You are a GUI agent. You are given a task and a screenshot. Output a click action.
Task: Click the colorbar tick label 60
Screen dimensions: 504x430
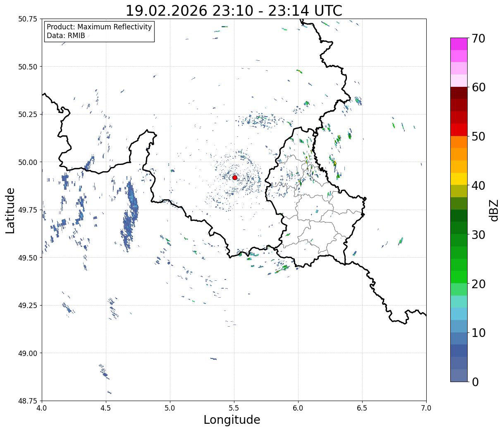[x=478, y=87]
